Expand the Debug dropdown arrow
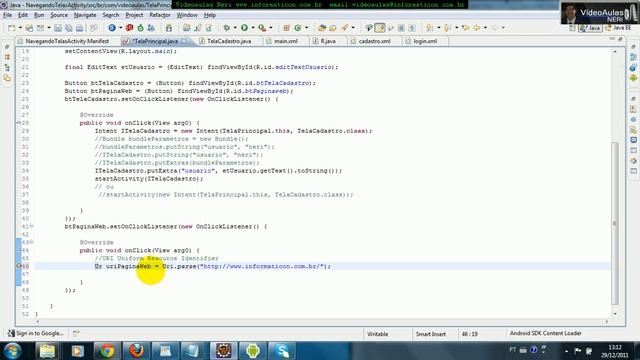640x360 pixels. [x=235, y=28]
